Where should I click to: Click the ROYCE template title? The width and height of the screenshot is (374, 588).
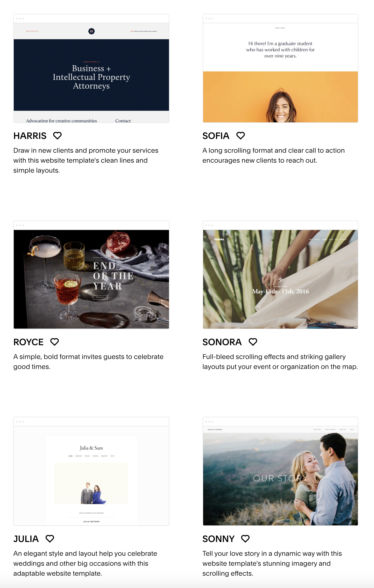click(x=28, y=342)
